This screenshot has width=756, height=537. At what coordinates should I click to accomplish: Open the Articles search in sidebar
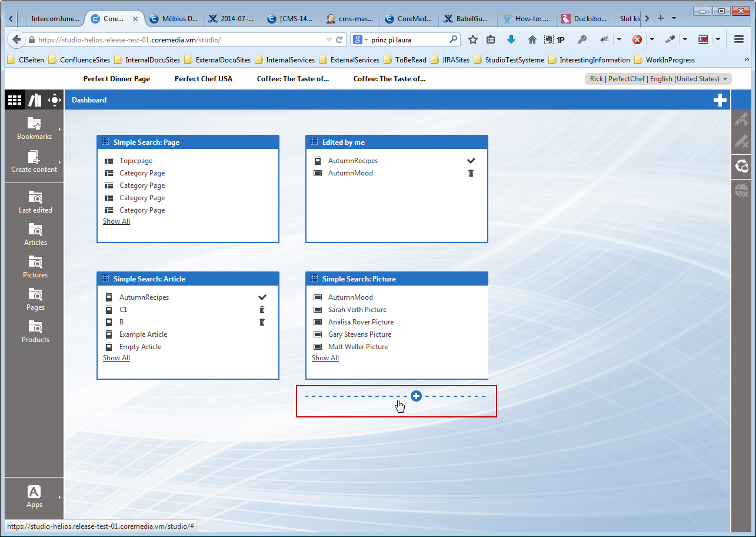tap(35, 234)
